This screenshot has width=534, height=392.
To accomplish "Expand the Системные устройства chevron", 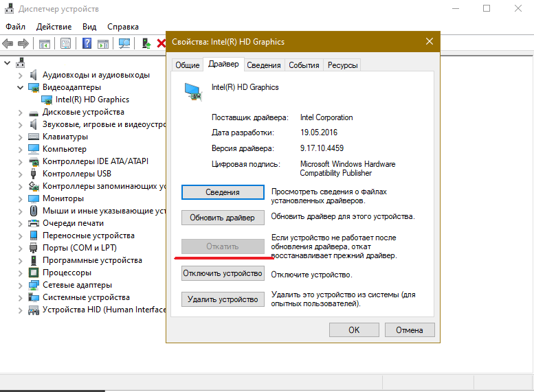I will 21,298.
